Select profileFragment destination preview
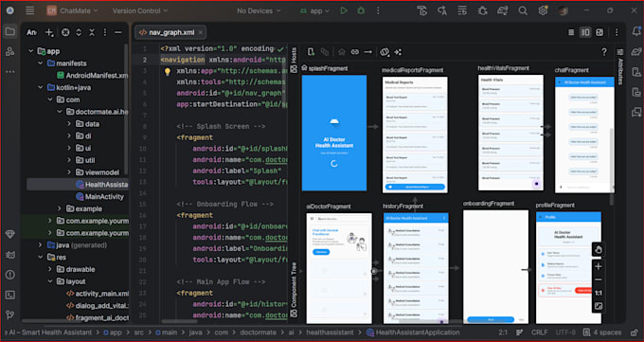The height and width of the screenshot is (342, 644). tap(568, 267)
